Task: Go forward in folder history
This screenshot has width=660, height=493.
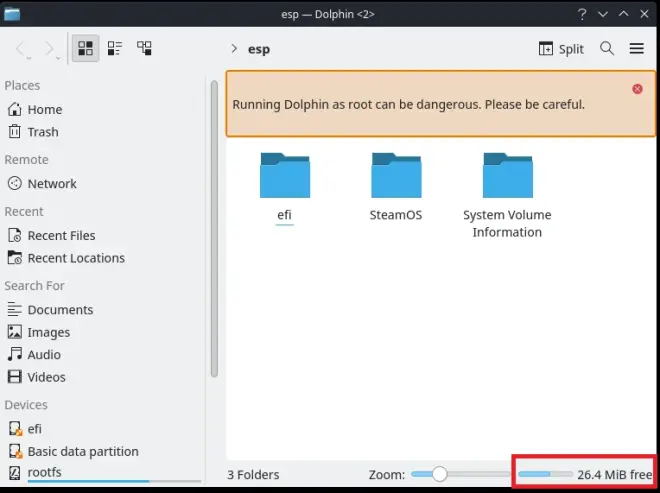Action: click(51, 49)
